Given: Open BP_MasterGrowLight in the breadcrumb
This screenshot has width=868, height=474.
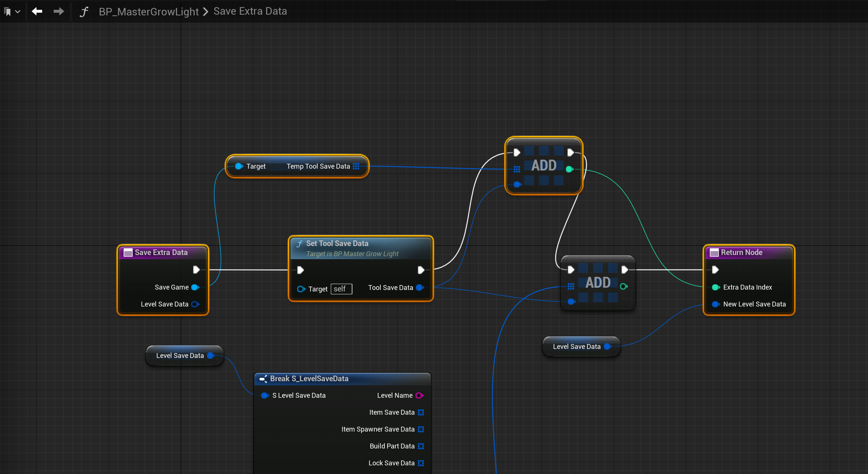Looking at the screenshot, I should (x=149, y=12).
